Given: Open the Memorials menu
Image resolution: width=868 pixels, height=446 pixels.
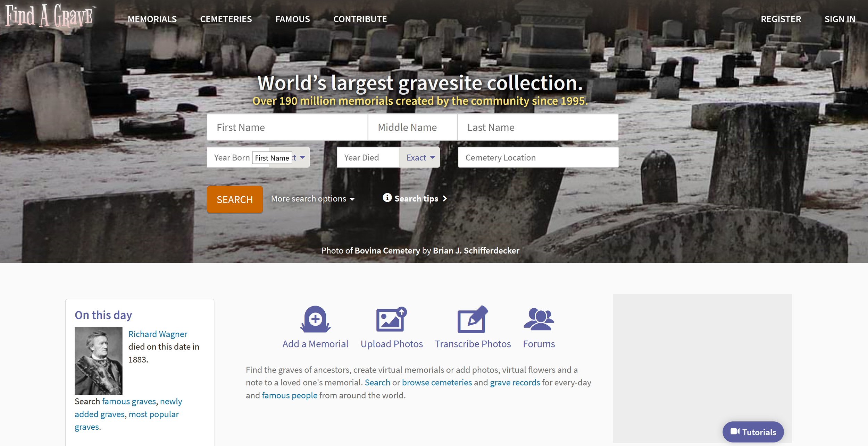Looking at the screenshot, I should pos(152,19).
